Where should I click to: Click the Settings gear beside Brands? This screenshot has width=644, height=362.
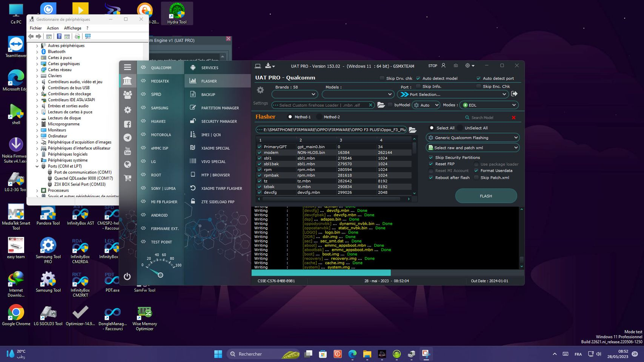tap(260, 90)
